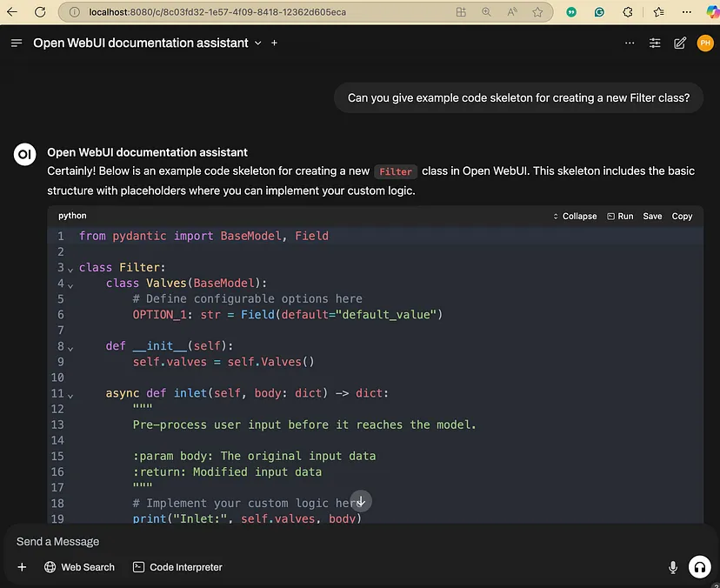Run the python code block

tap(620, 217)
